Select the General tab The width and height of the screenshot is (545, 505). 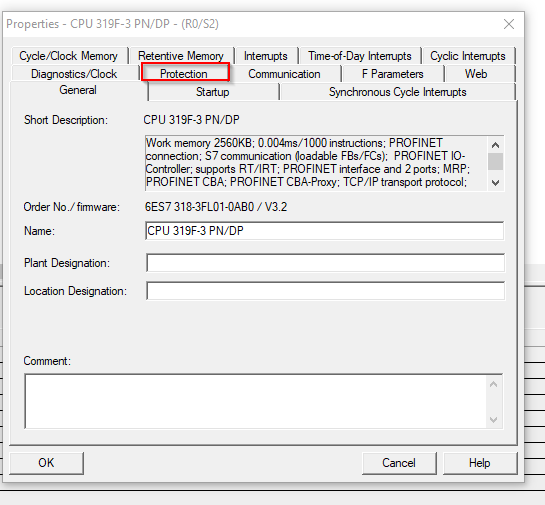[78, 90]
